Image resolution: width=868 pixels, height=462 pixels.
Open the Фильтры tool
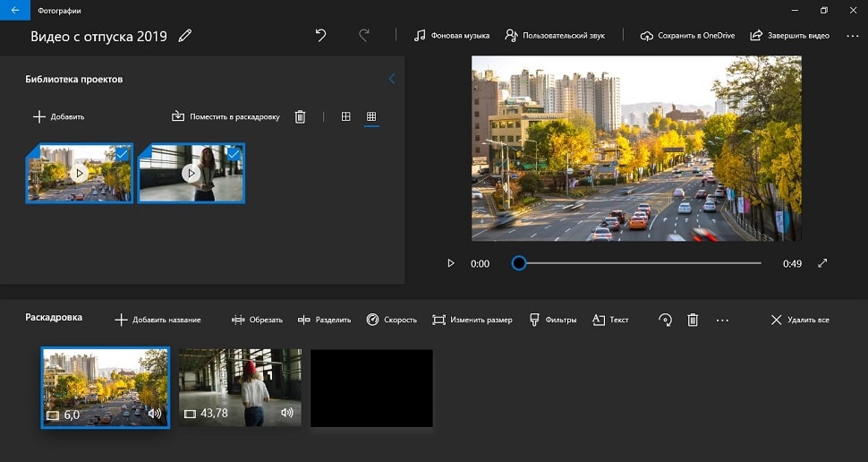coord(553,320)
